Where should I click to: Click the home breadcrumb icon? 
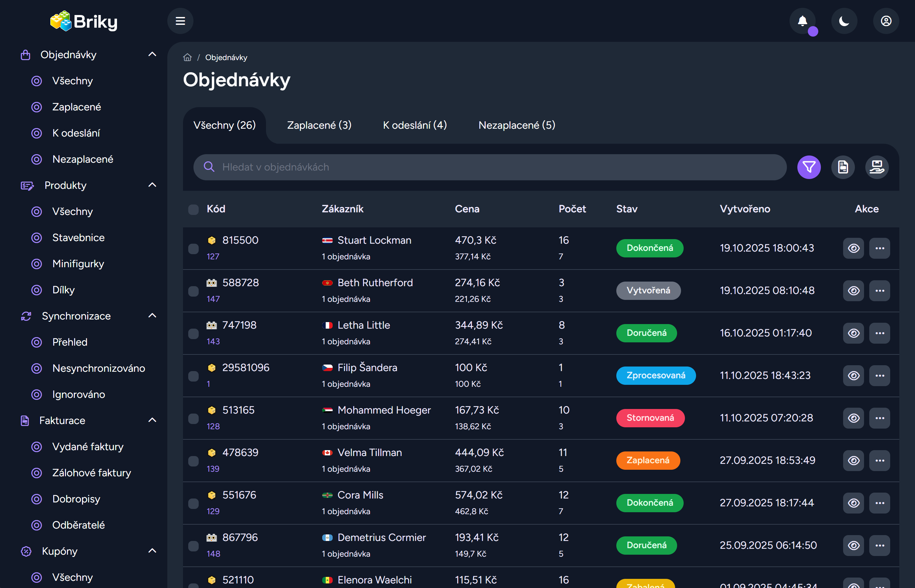(187, 57)
